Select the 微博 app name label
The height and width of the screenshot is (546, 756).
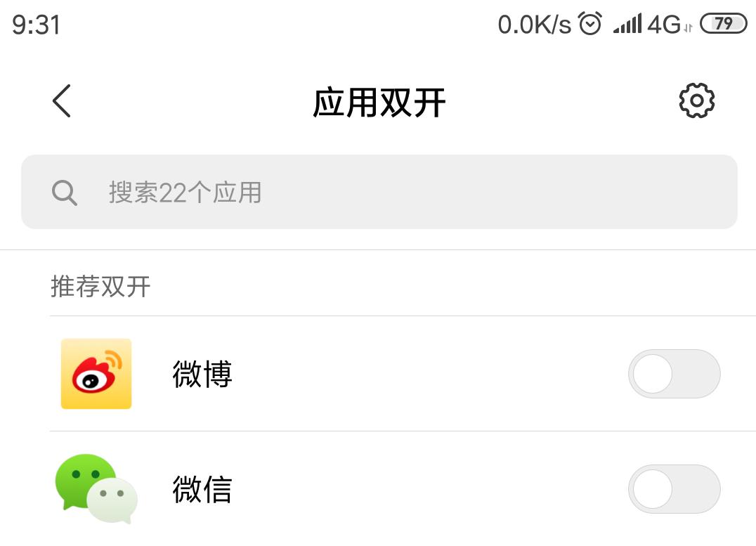click(x=202, y=374)
